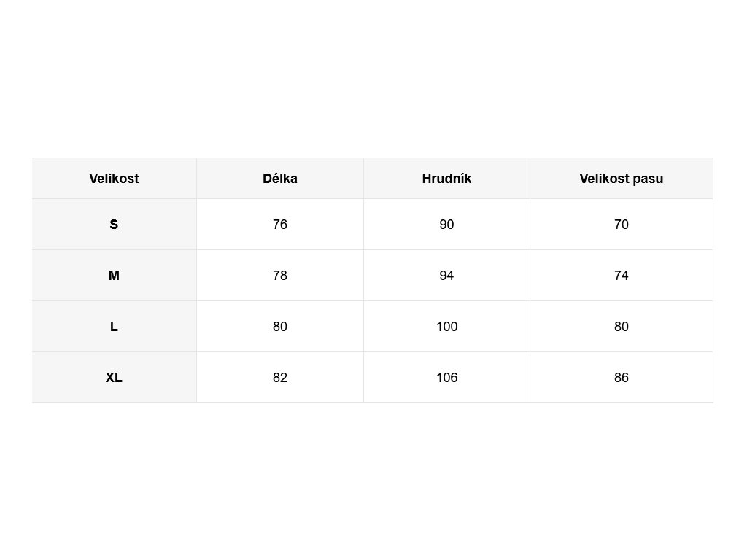Click Délka value 78 for size M
Viewport: 747px width, 560px height.
click(280, 276)
